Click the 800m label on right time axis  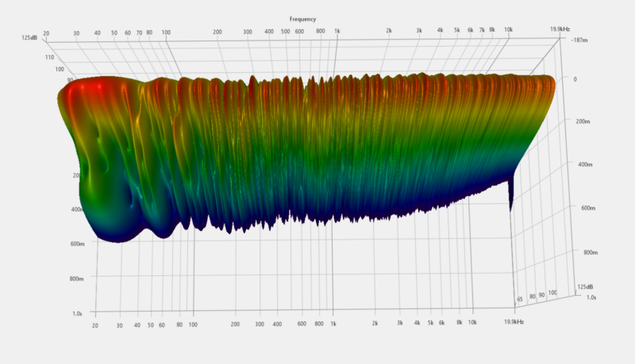pos(591,252)
